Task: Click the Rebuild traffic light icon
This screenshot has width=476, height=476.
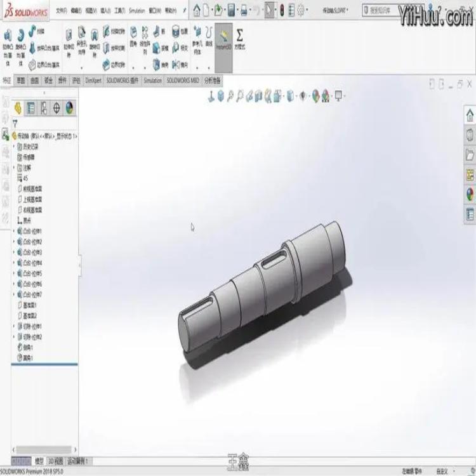Action: [282, 10]
